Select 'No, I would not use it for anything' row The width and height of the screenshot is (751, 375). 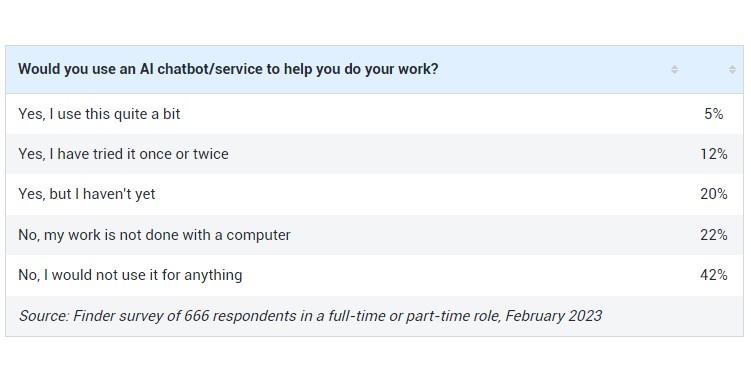tap(375, 275)
